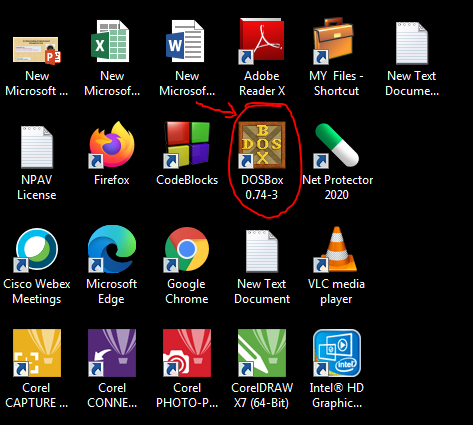Select the New Microsoft PowerPoint file icon
The width and height of the screenshot is (473, 425).
pos(37,50)
